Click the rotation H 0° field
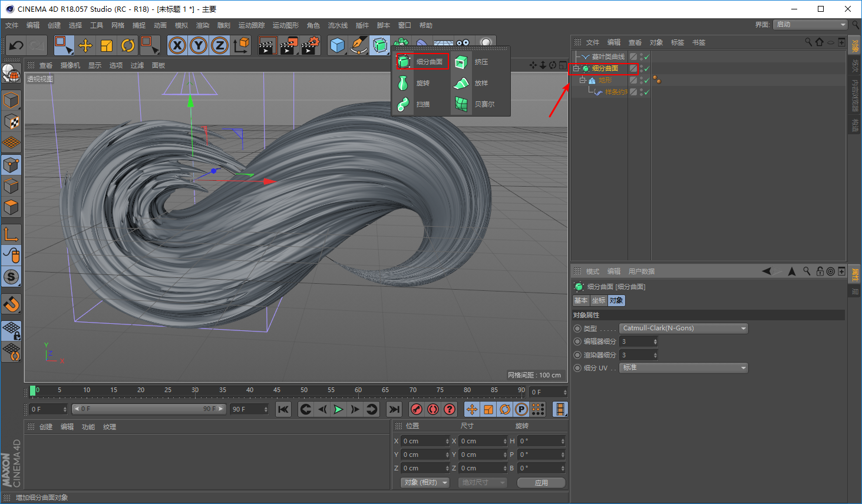 541,441
